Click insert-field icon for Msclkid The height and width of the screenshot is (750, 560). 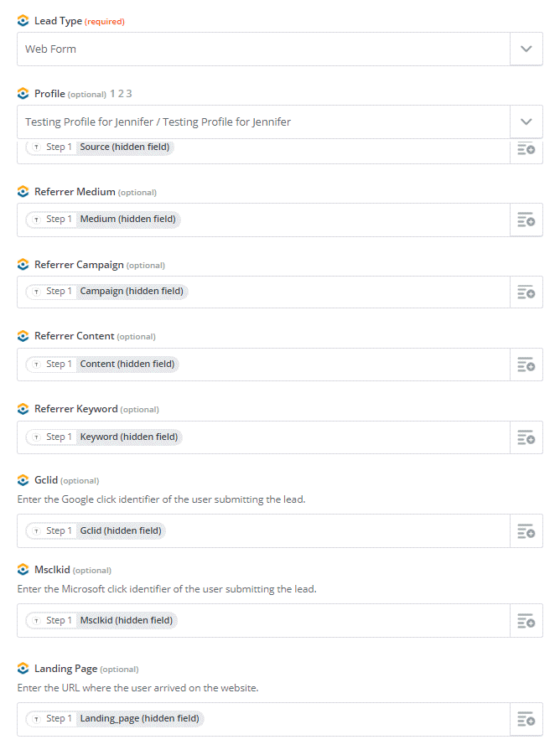point(526,621)
